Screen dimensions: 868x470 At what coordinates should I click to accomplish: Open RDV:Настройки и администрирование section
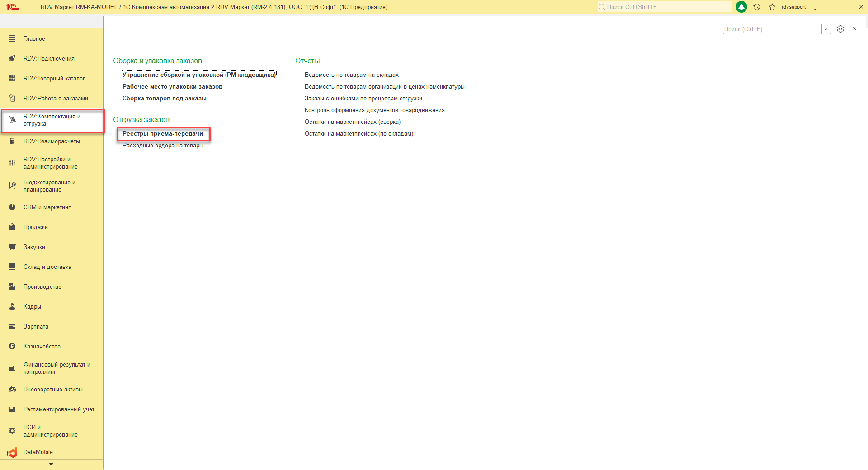point(51,163)
